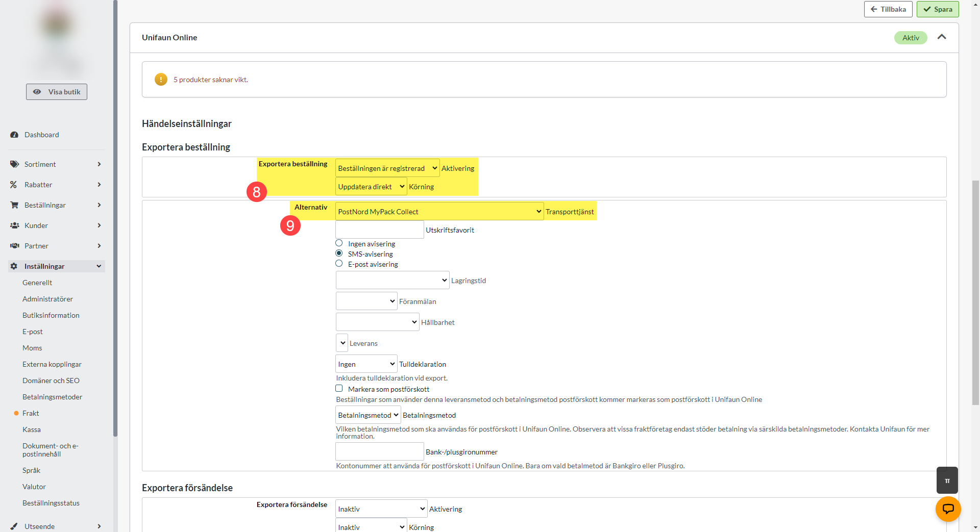The height and width of the screenshot is (532, 980).
Task: Click the Partner handshake icon
Action: 14,246
